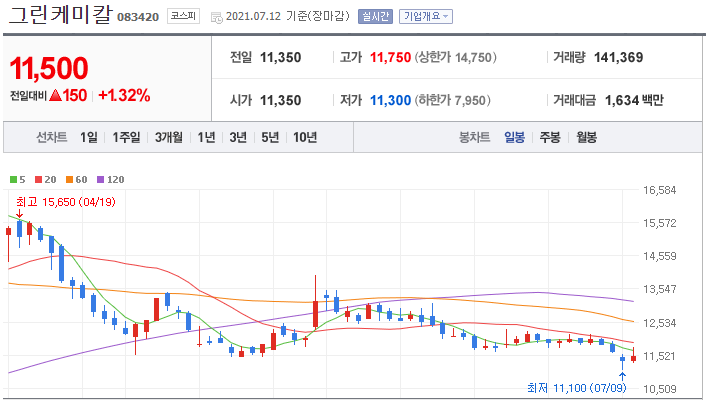The width and height of the screenshot is (706, 400).
Task: Click the 전일 value 11,350
Action: coord(281,57)
